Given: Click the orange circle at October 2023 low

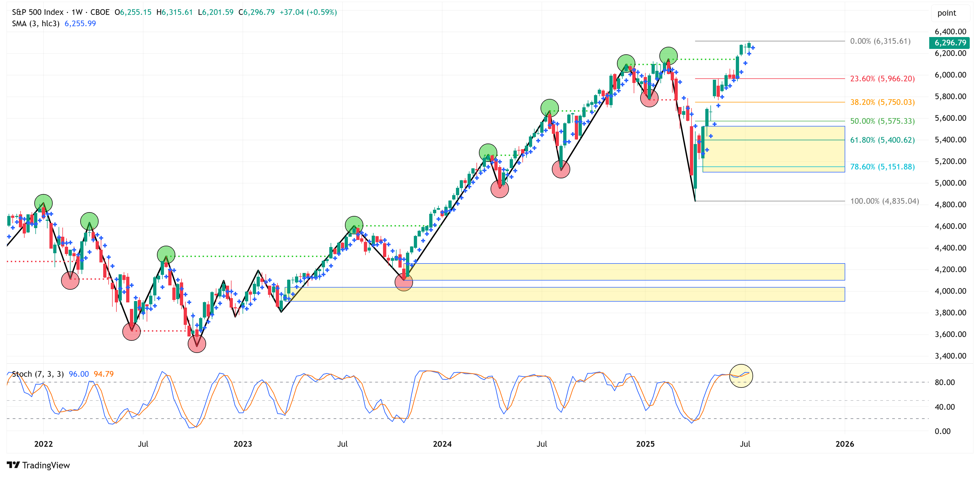Looking at the screenshot, I should click(x=404, y=282).
